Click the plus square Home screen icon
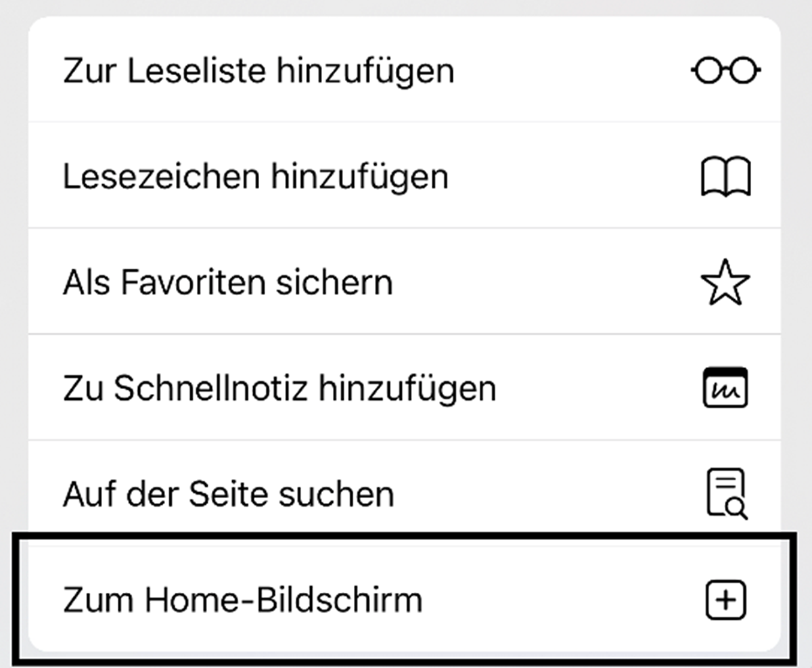812x668 pixels. (725, 600)
